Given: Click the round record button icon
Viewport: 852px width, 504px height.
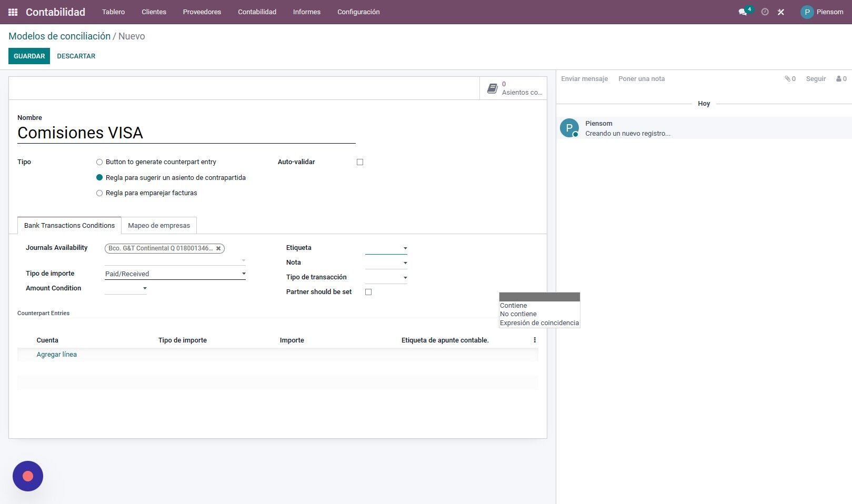Looking at the screenshot, I should click(28, 476).
